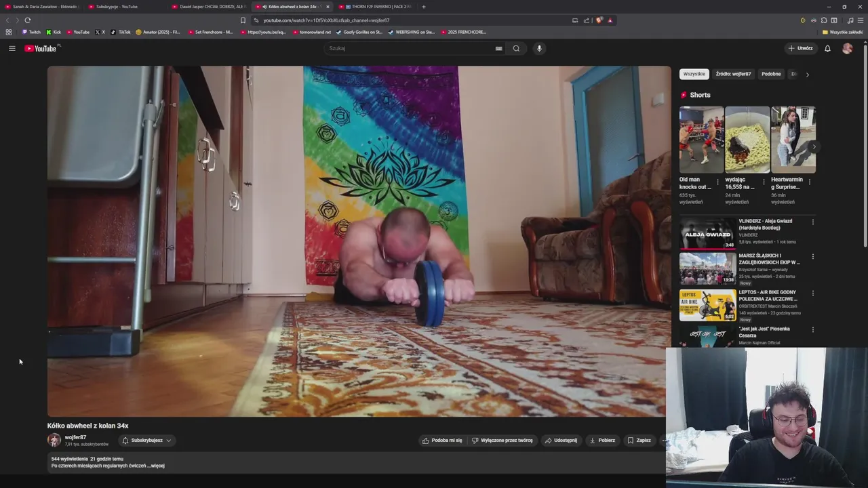The width and height of the screenshot is (868, 488).
Task: Expand the description with ...więcej
Action: tap(157, 466)
